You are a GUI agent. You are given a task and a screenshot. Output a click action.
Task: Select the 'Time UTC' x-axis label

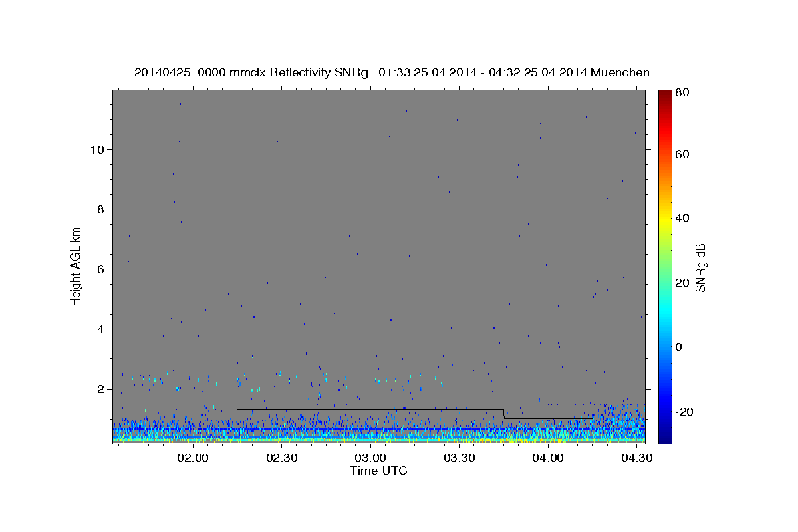tap(378, 471)
